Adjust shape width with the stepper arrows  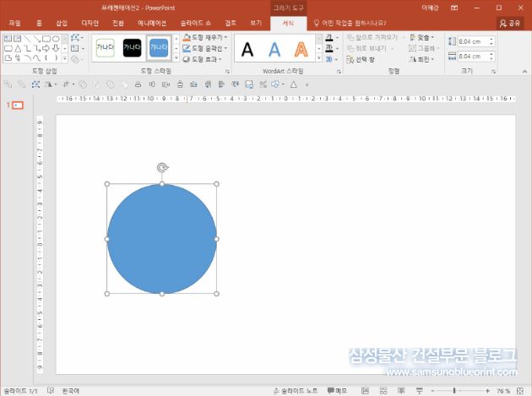click(x=491, y=56)
